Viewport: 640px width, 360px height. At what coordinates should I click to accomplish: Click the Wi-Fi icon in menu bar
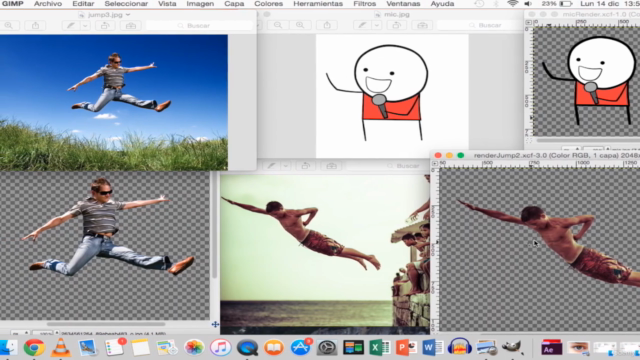point(513,4)
